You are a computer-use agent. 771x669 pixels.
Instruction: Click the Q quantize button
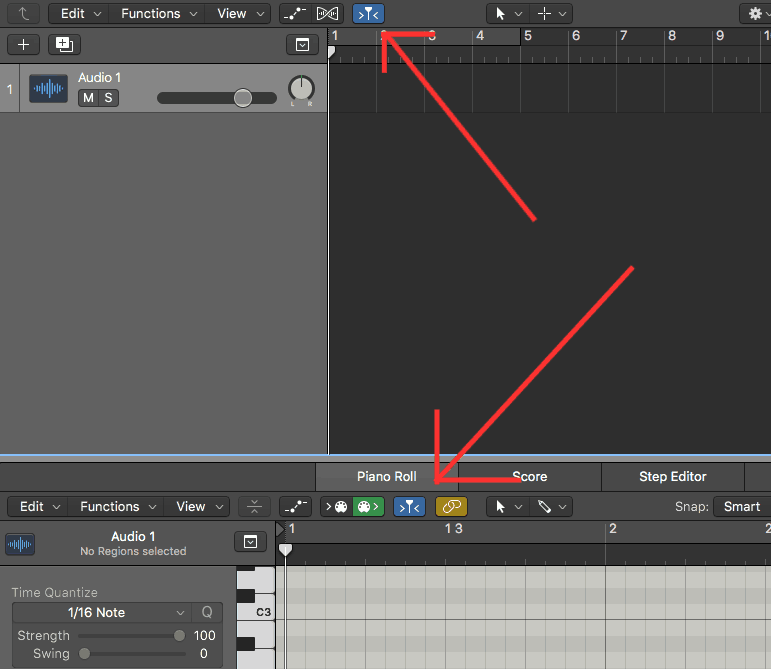tap(208, 613)
